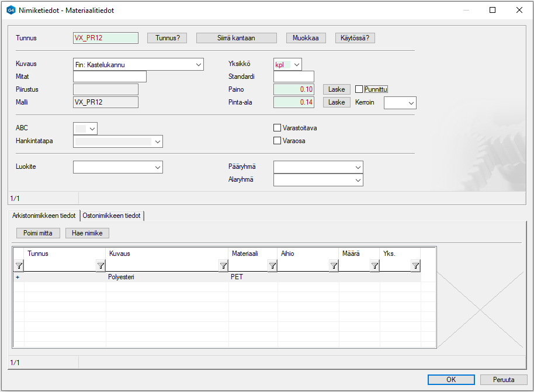This screenshot has height=392, width=534.
Task: Click the filter icon in Yks. column
Action: pos(415,266)
